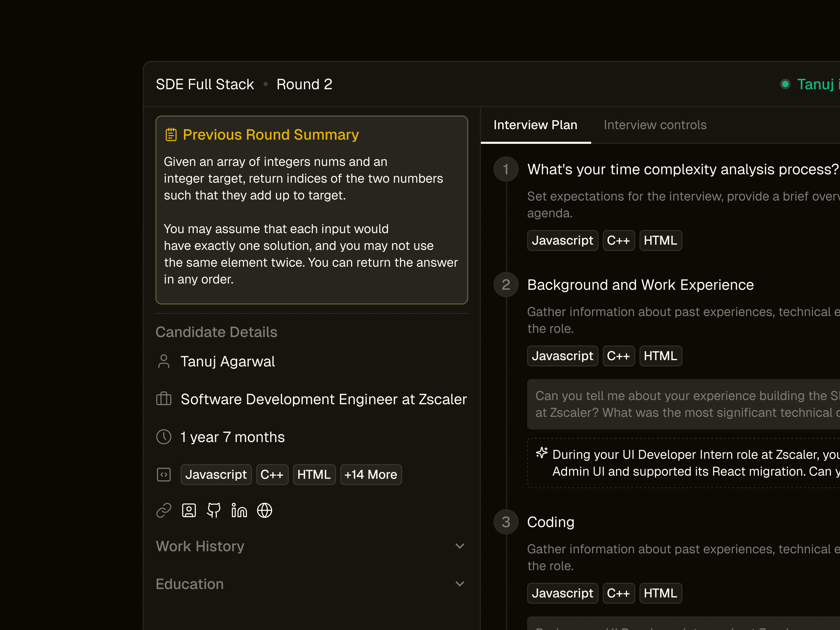Click the code skills icon
The image size is (840, 630).
coord(164,475)
